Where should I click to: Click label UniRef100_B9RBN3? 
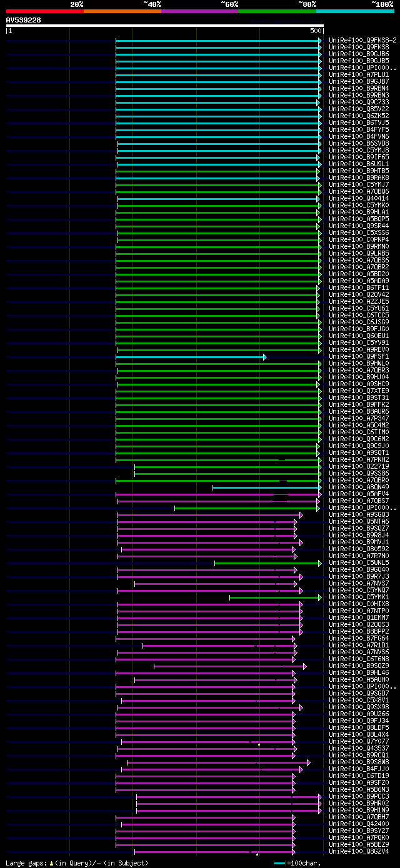pyautogui.click(x=359, y=96)
